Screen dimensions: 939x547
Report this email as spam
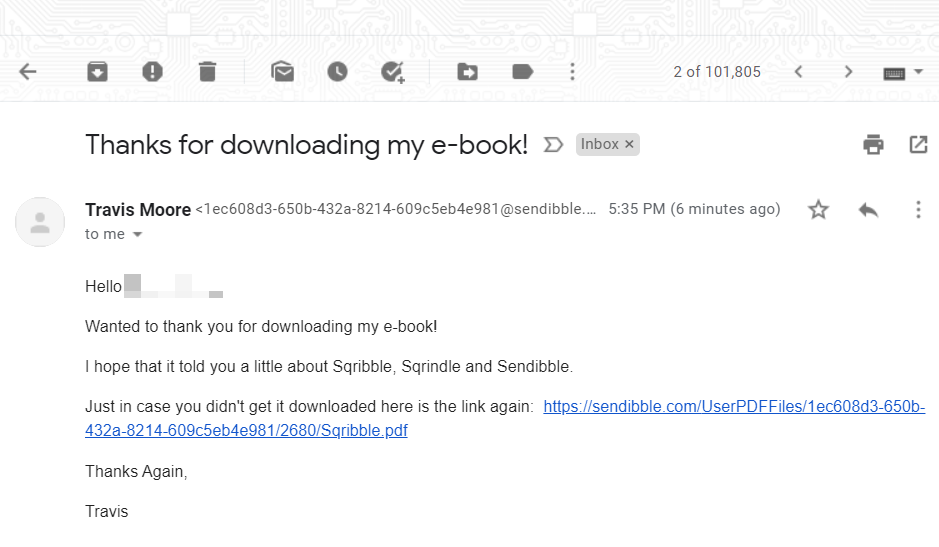pyautogui.click(x=152, y=72)
